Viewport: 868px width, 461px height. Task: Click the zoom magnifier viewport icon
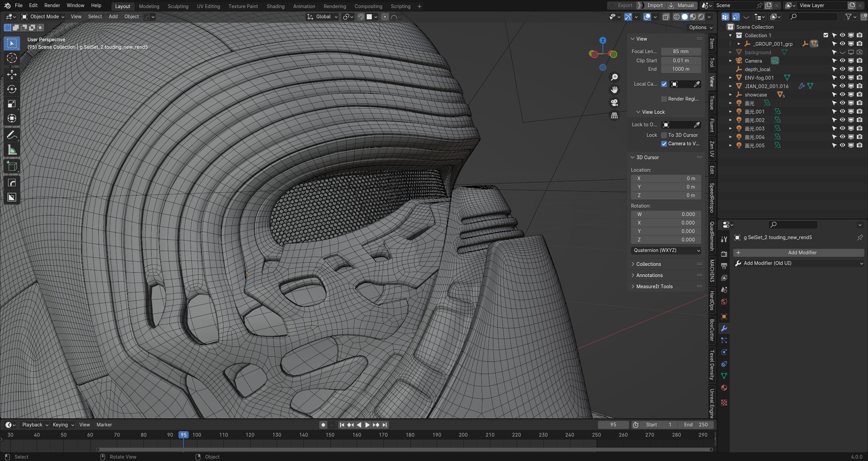614,77
